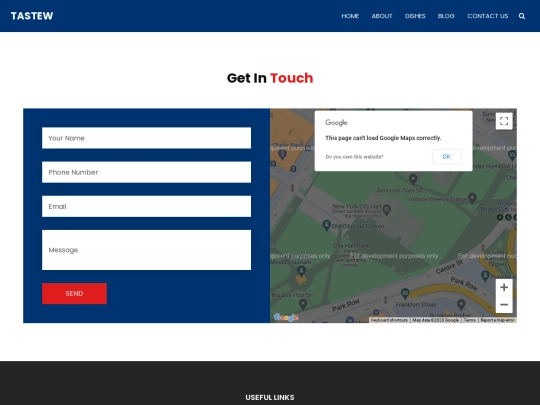Select the New York City Hall marker
The width and height of the screenshot is (540, 405).
[387, 210]
